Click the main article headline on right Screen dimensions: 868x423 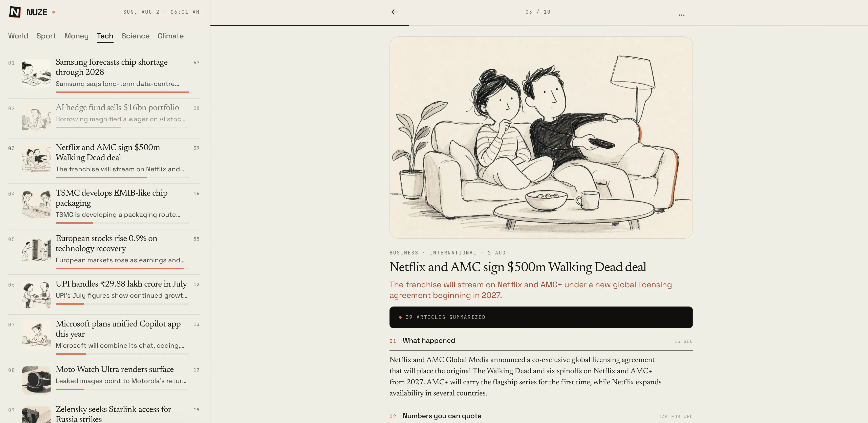click(x=518, y=267)
